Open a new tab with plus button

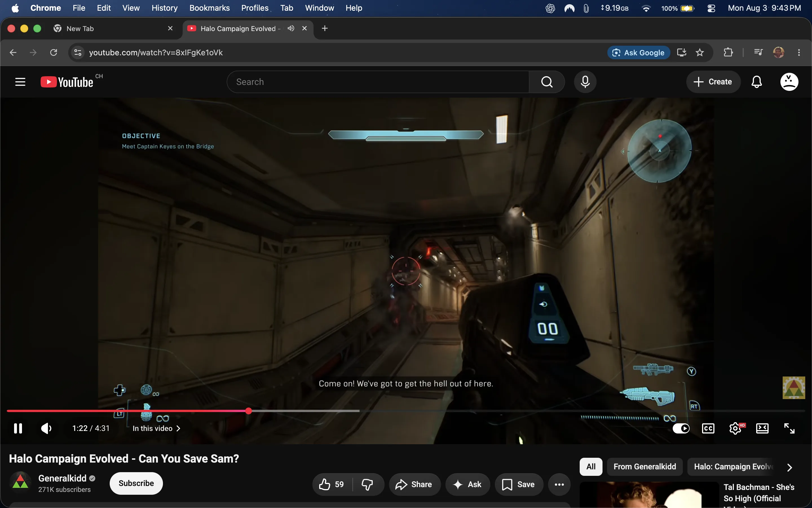[x=325, y=28]
